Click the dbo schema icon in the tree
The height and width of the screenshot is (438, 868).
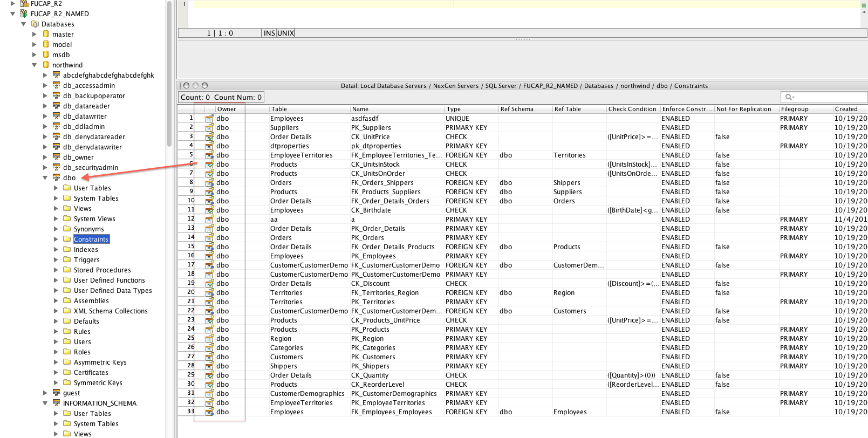click(56, 177)
